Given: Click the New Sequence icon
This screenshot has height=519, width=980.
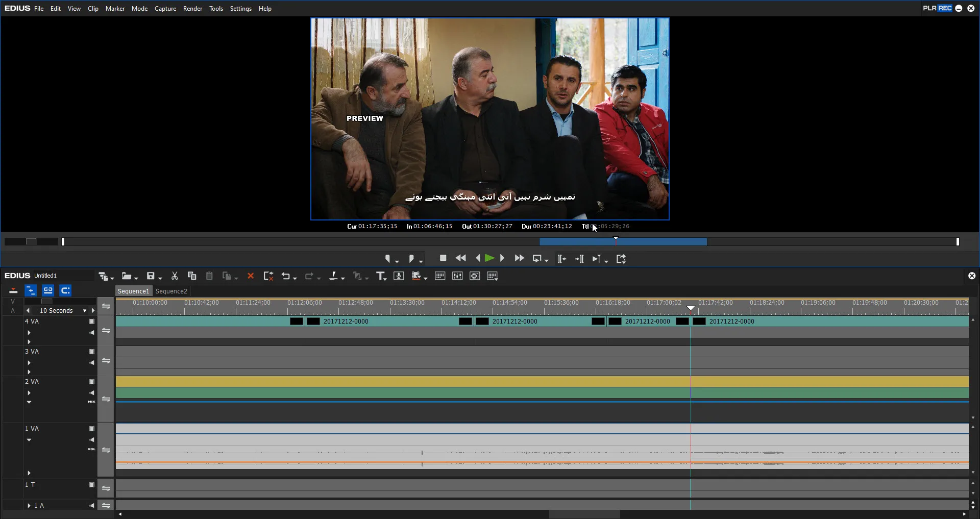Looking at the screenshot, I should pos(103,276).
